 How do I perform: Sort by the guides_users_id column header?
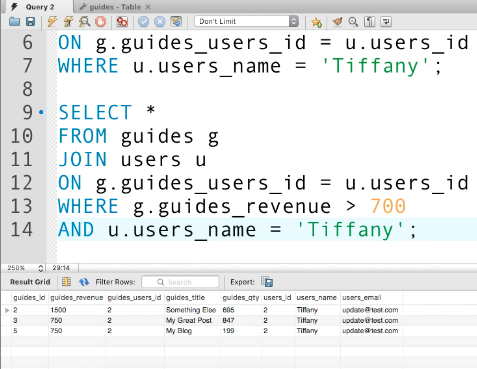click(x=134, y=298)
